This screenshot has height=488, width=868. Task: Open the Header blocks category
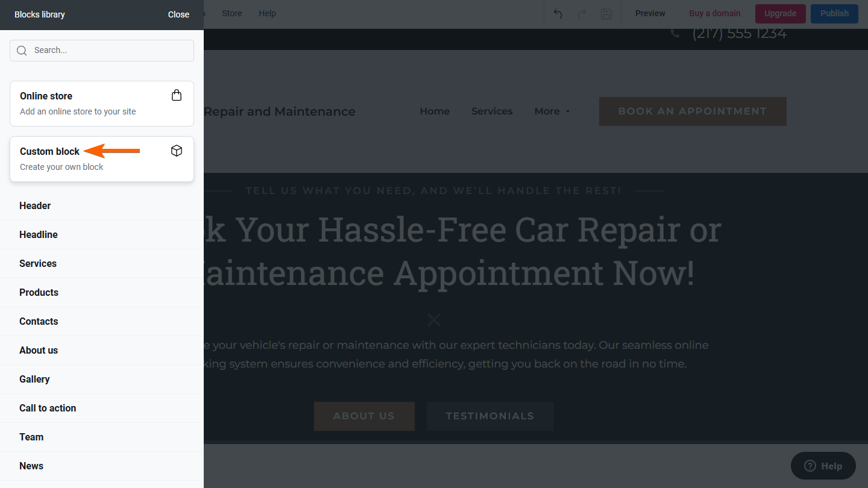pyautogui.click(x=102, y=206)
